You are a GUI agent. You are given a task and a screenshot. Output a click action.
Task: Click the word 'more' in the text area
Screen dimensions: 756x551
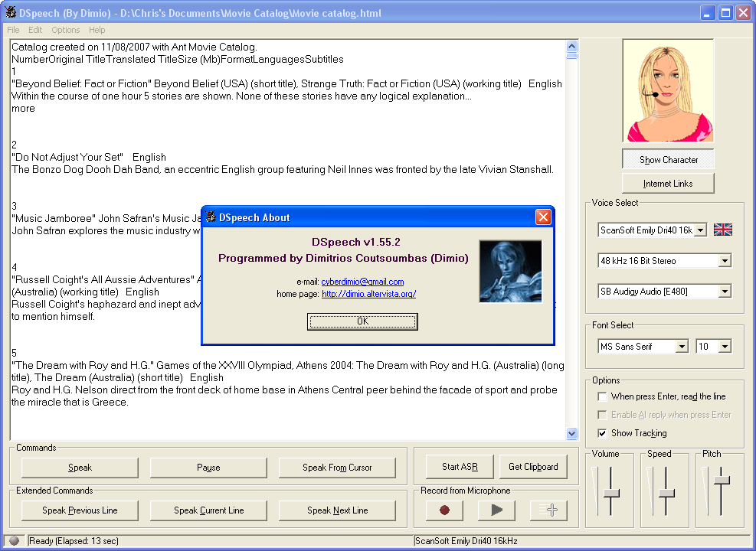pyautogui.click(x=23, y=109)
